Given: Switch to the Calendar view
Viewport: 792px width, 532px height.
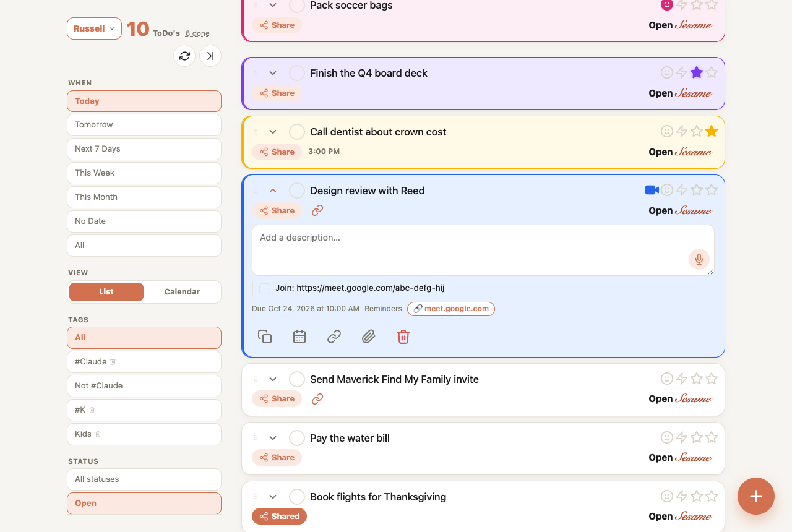Looking at the screenshot, I should point(182,292).
